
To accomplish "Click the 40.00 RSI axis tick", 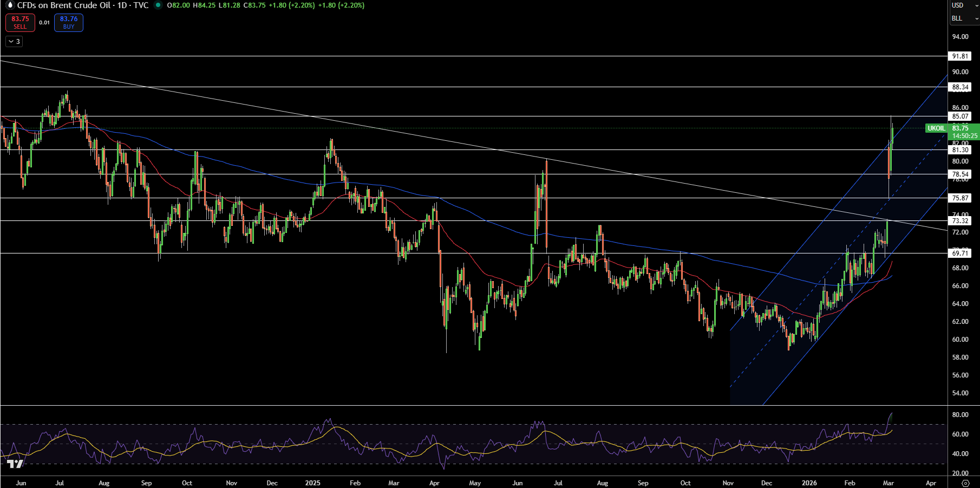I will click(961, 454).
